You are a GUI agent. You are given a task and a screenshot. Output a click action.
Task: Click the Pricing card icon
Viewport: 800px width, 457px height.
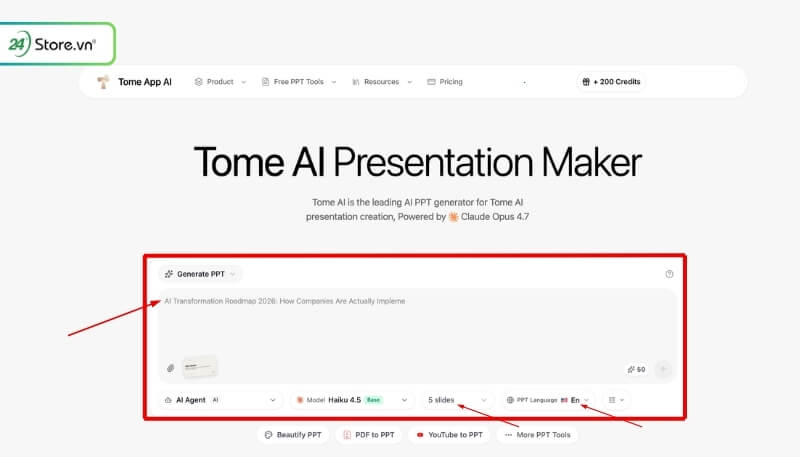(x=431, y=82)
